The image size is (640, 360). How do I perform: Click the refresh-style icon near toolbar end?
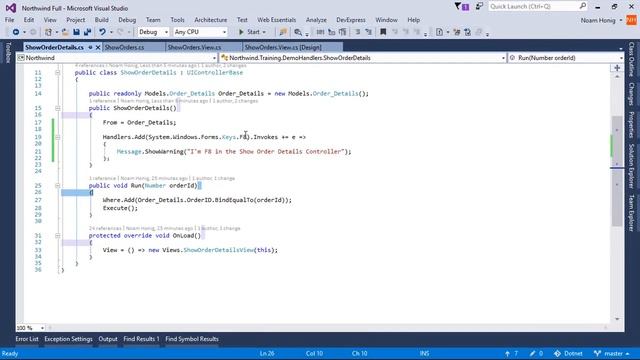(x=468, y=32)
